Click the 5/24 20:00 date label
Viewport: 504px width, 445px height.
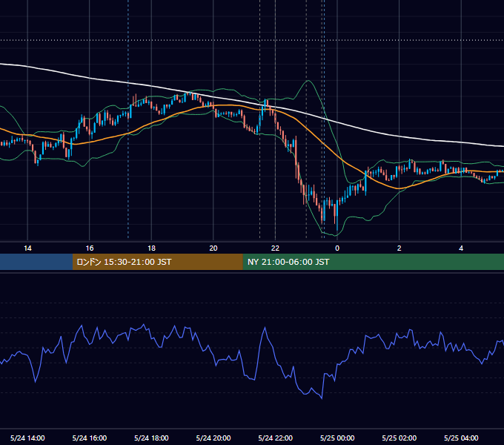(x=213, y=438)
